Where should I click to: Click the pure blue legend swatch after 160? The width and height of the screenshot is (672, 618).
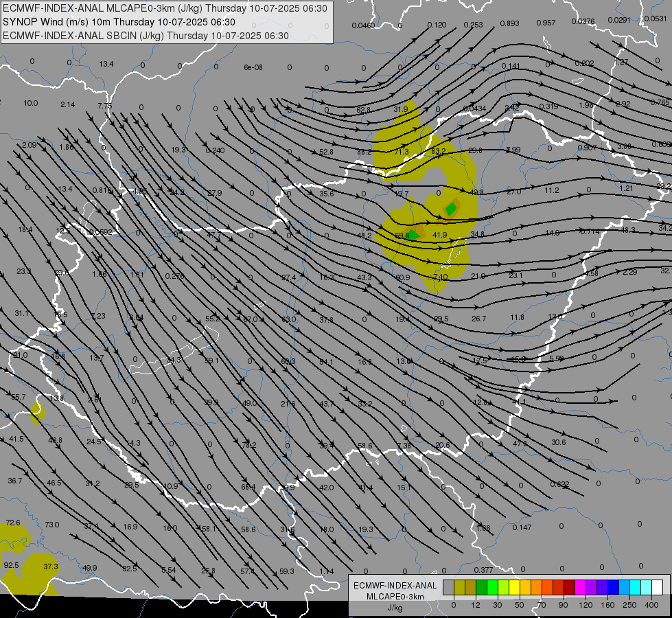coord(613,588)
